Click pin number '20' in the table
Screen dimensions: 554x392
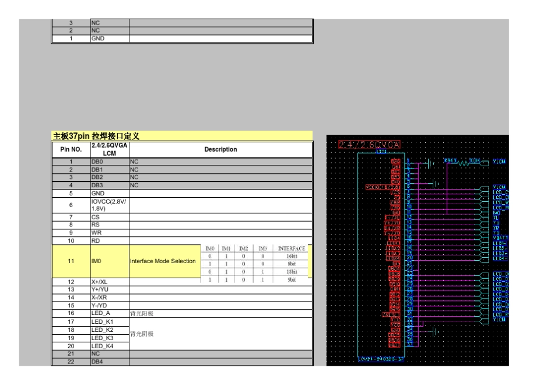(71, 346)
